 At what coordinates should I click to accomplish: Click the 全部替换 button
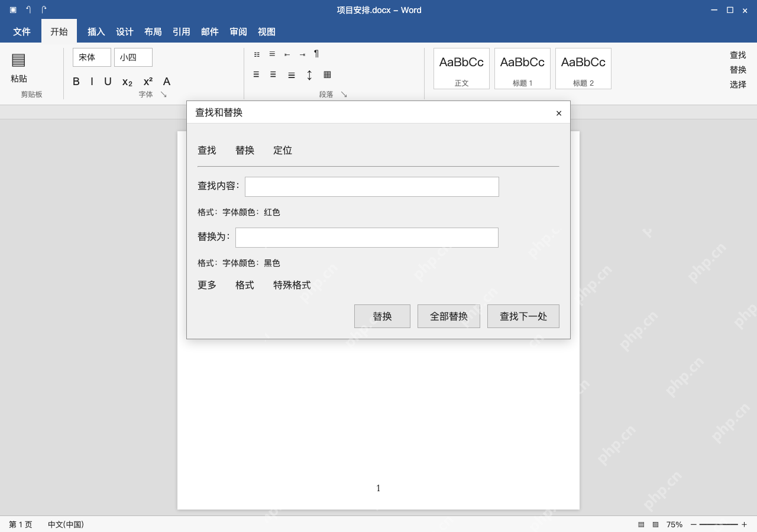pos(449,316)
